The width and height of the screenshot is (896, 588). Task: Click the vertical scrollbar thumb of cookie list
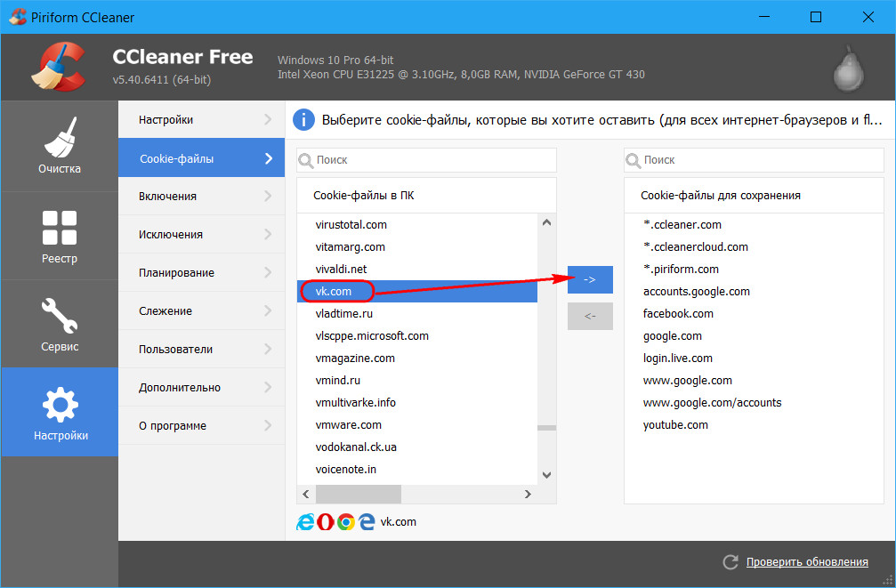coord(546,427)
